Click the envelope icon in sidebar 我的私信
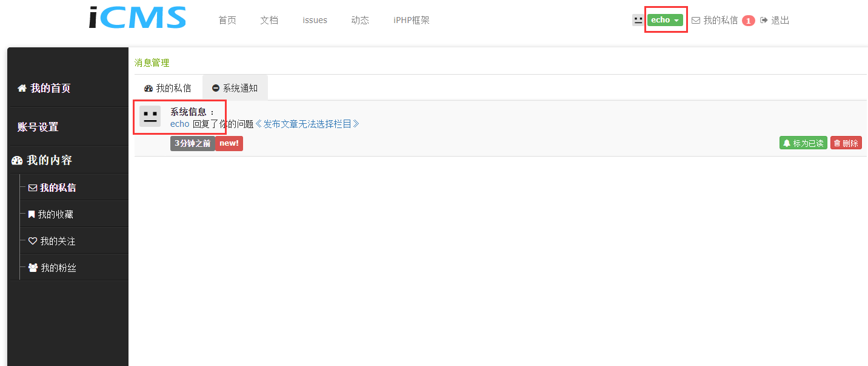The height and width of the screenshot is (366, 868). 33,188
